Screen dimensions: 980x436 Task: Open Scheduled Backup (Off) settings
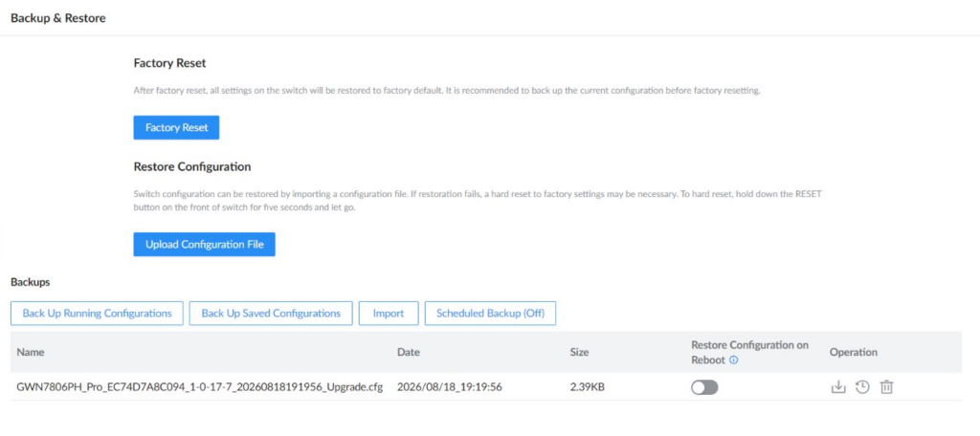click(x=491, y=313)
